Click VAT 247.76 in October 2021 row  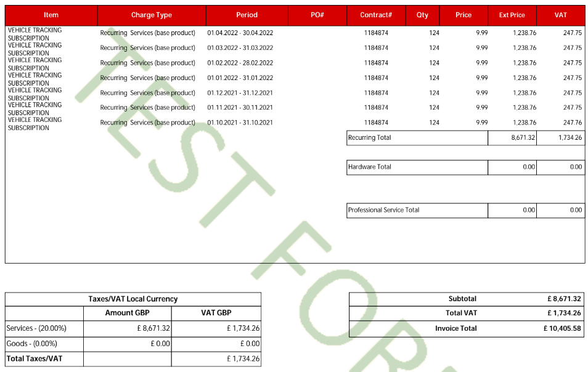[x=573, y=123]
